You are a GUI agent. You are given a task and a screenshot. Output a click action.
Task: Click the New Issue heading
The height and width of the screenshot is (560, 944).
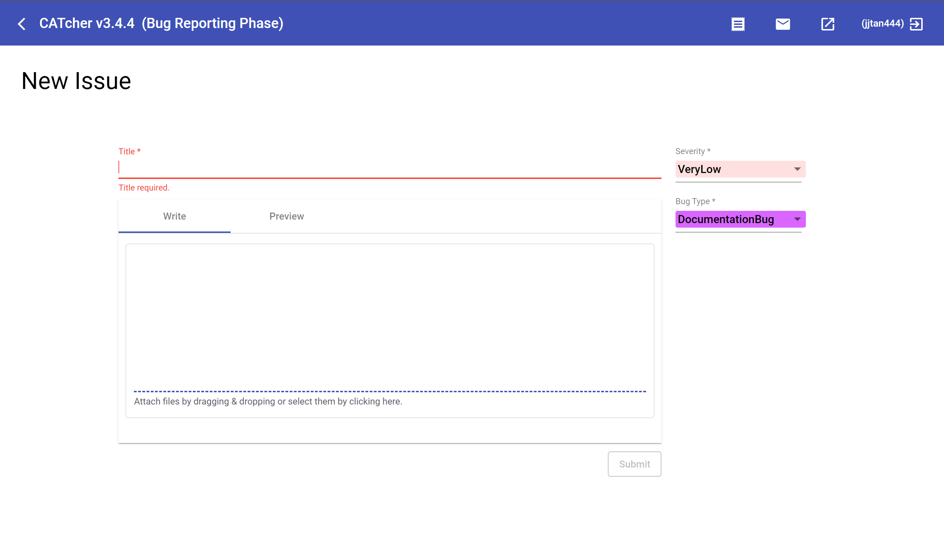76,81
